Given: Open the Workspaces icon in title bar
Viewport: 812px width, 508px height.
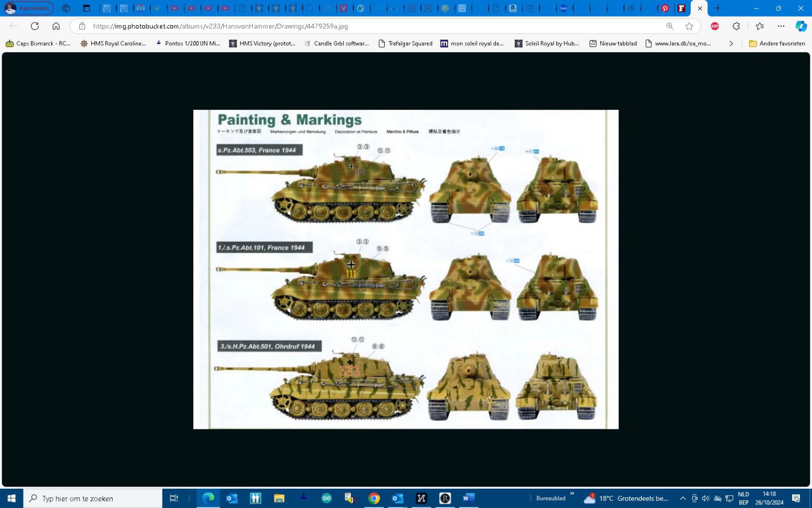Looking at the screenshot, I should [66, 8].
